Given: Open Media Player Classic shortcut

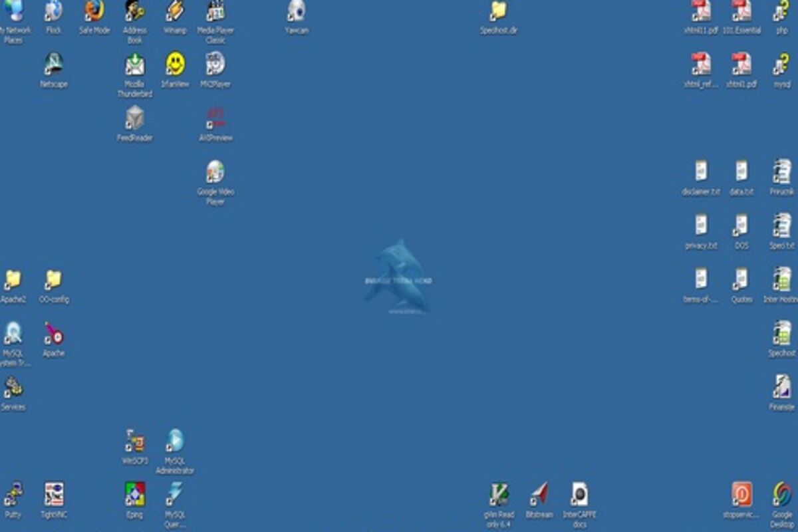Looking at the screenshot, I should coord(215,11).
